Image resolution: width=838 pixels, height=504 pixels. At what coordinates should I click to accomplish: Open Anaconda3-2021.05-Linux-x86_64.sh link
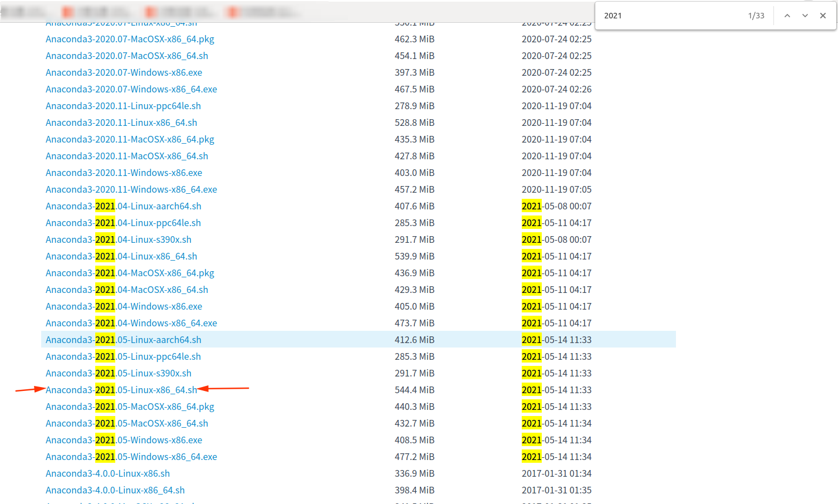pyautogui.click(x=121, y=390)
